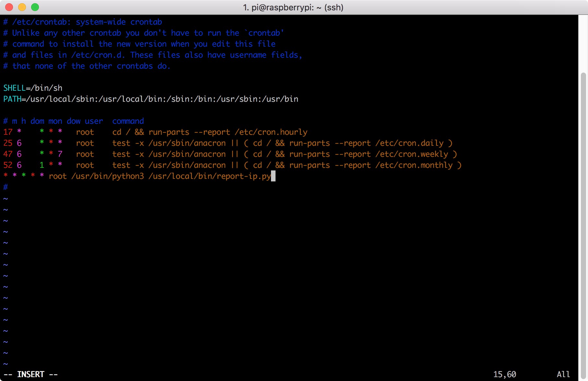Click minute value 17 in hourly entry

pyautogui.click(x=8, y=132)
